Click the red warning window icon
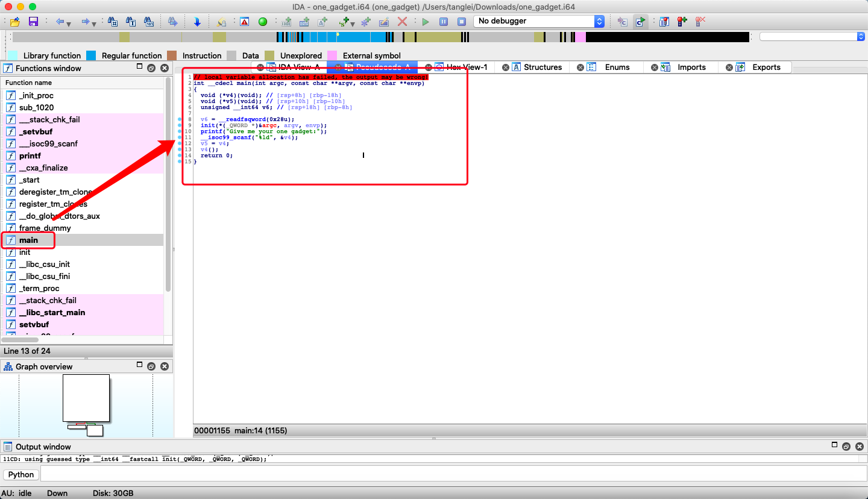The width and height of the screenshot is (868, 499). click(244, 22)
